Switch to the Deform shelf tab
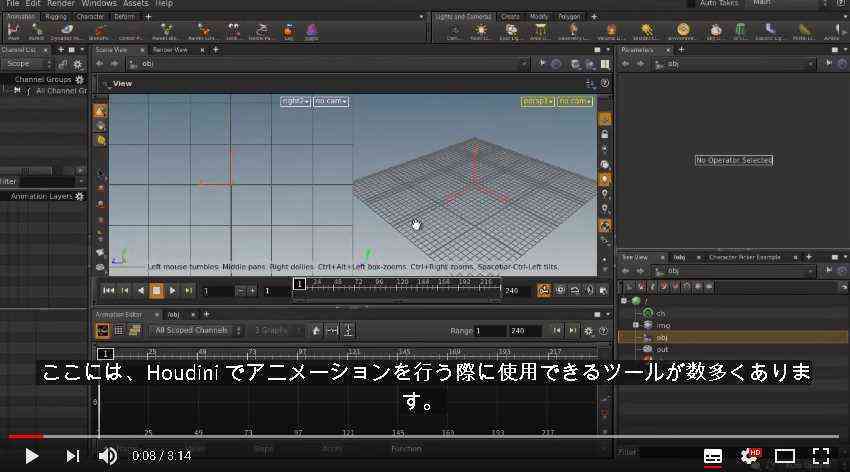Image resolution: width=850 pixels, height=472 pixels. (x=124, y=17)
